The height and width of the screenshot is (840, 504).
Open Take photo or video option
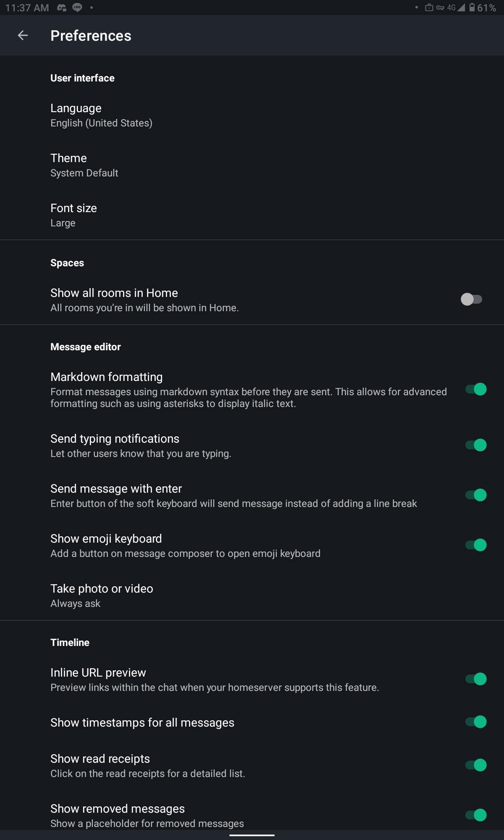tap(252, 596)
